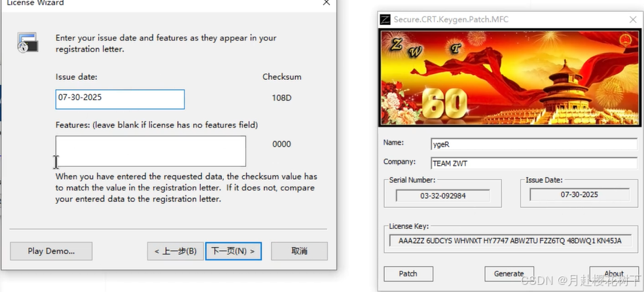Click the features checksum 0000
644x292 pixels.
(x=281, y=144)
